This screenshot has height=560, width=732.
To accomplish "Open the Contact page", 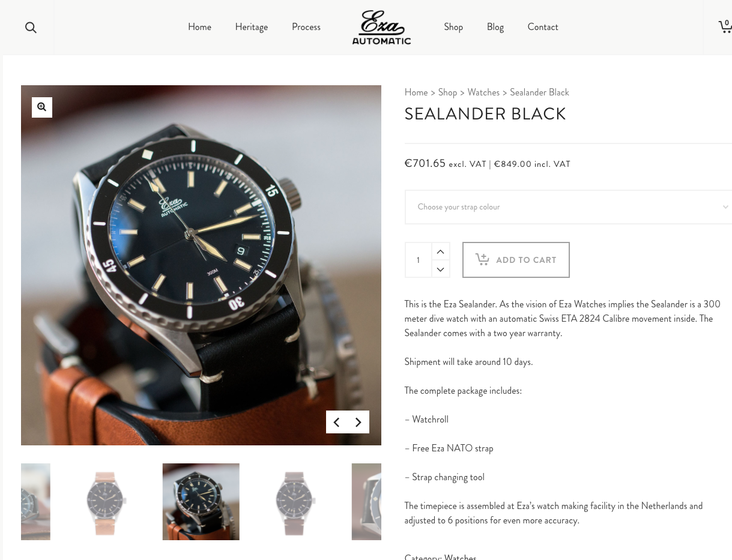I will (x=543, y=27).
